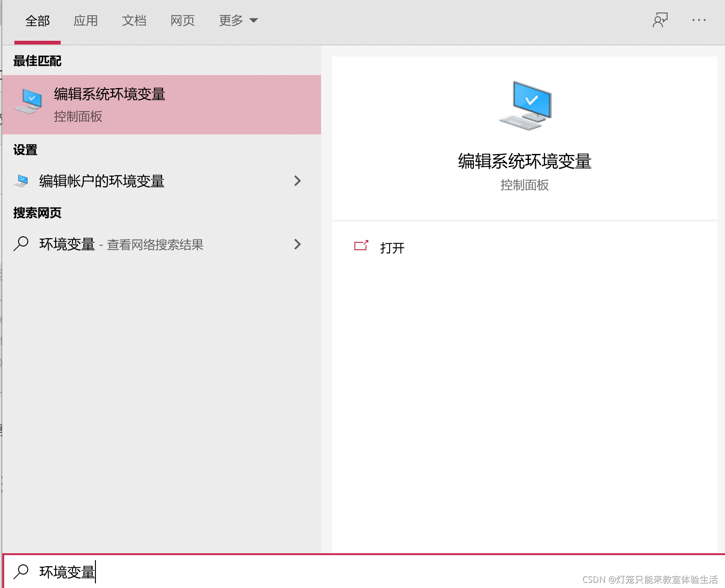
Task: Select 编辑帐户的环境变量 settings result
Action: point(162,181)
